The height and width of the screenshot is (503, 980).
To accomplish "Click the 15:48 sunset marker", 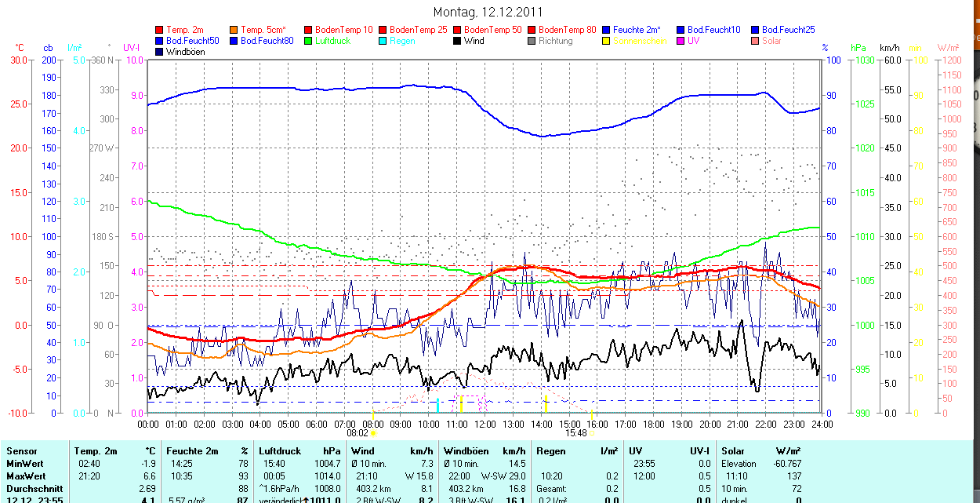I will point(576,432).
